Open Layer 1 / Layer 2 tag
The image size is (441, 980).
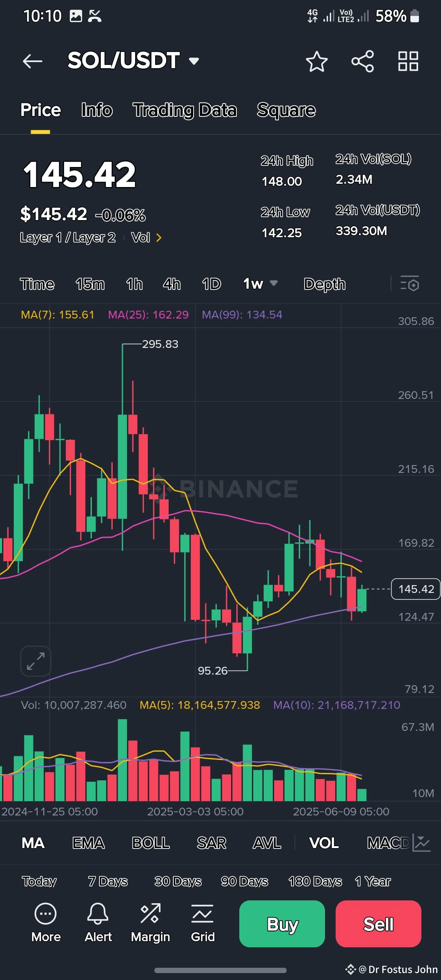[x=68, y=238]
